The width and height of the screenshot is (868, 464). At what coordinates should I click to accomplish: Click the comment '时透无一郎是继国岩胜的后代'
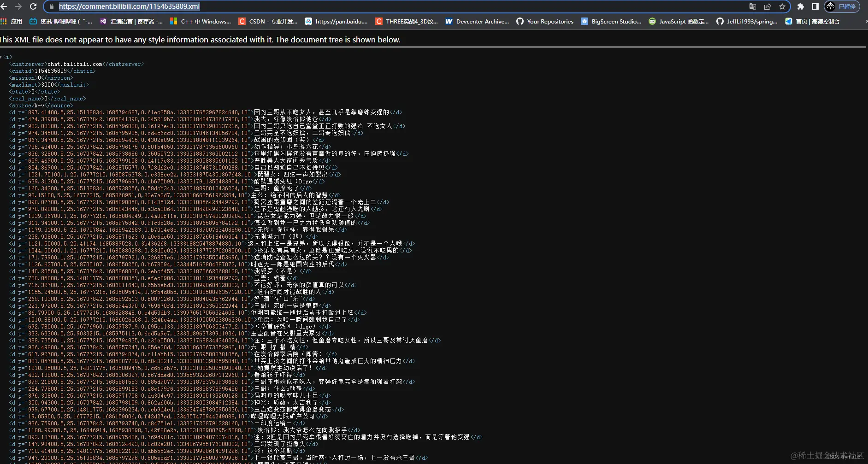click(x=293, y=264)
